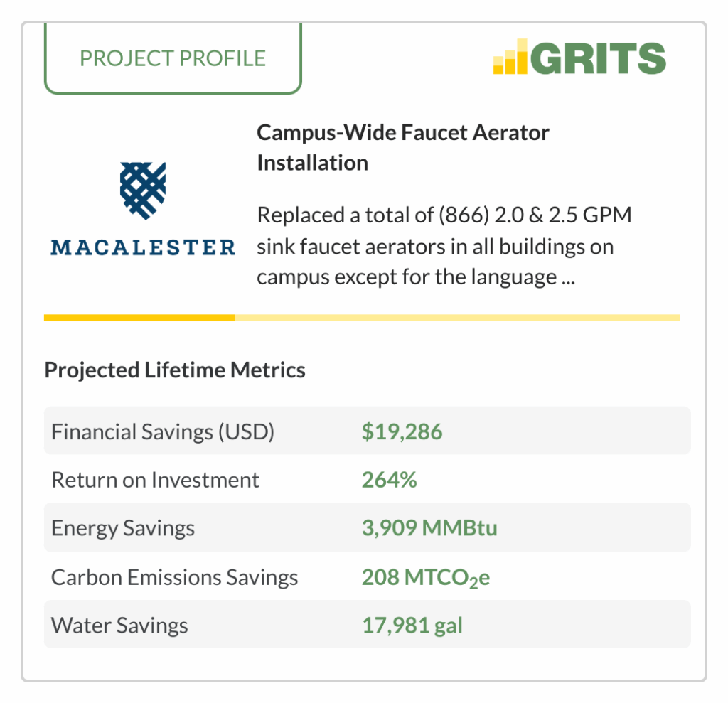Click the light yellow progress bar portion
The image size is (728, 703).
[457, 318]
